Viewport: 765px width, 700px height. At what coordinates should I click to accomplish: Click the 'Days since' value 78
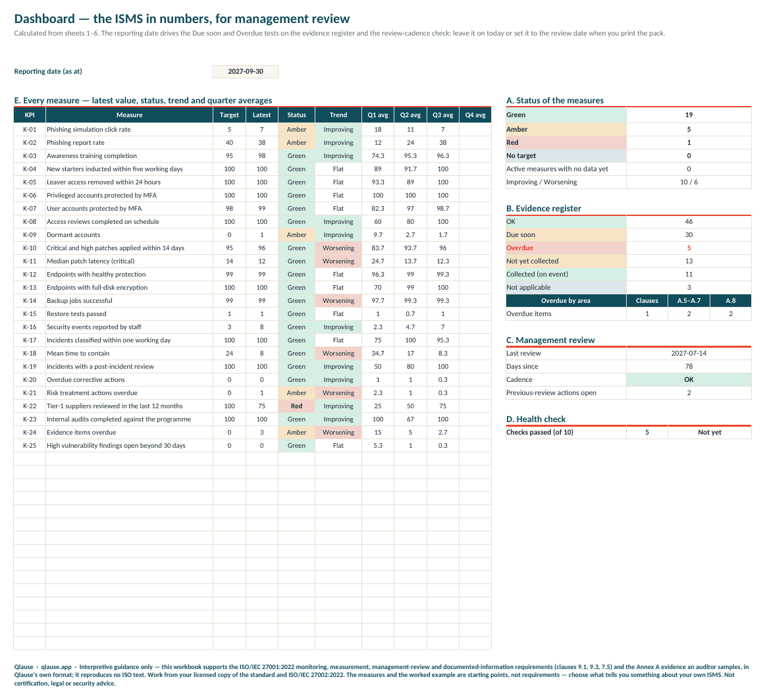point(689,367)
